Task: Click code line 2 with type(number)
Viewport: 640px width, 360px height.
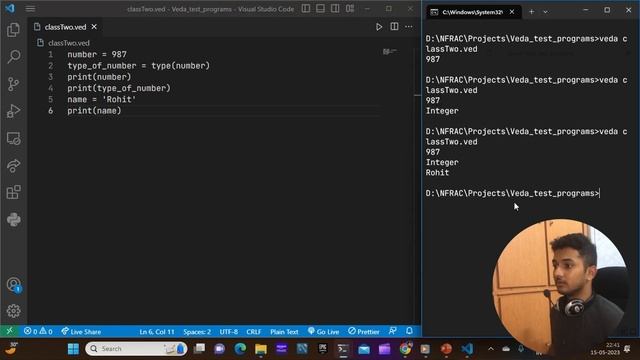Action: (x=138, y=66)
